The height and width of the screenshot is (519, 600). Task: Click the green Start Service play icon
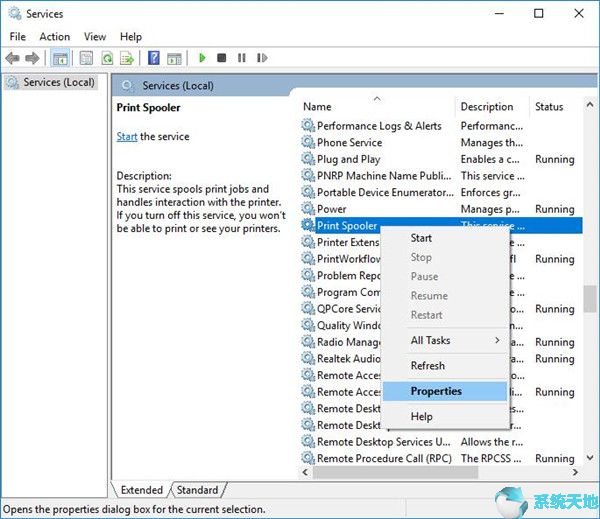point(202,58)
